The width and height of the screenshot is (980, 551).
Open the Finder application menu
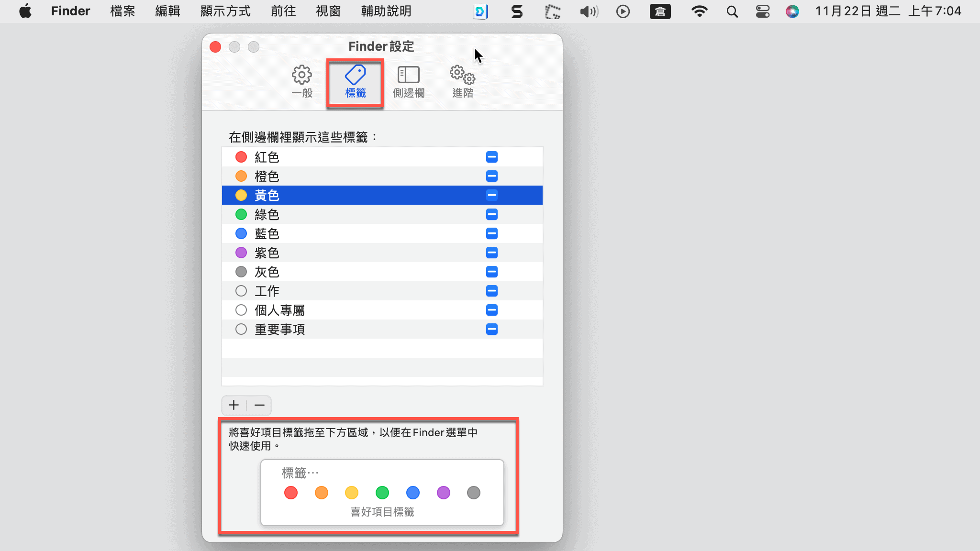pyautogui.click(x=70, y=11)
